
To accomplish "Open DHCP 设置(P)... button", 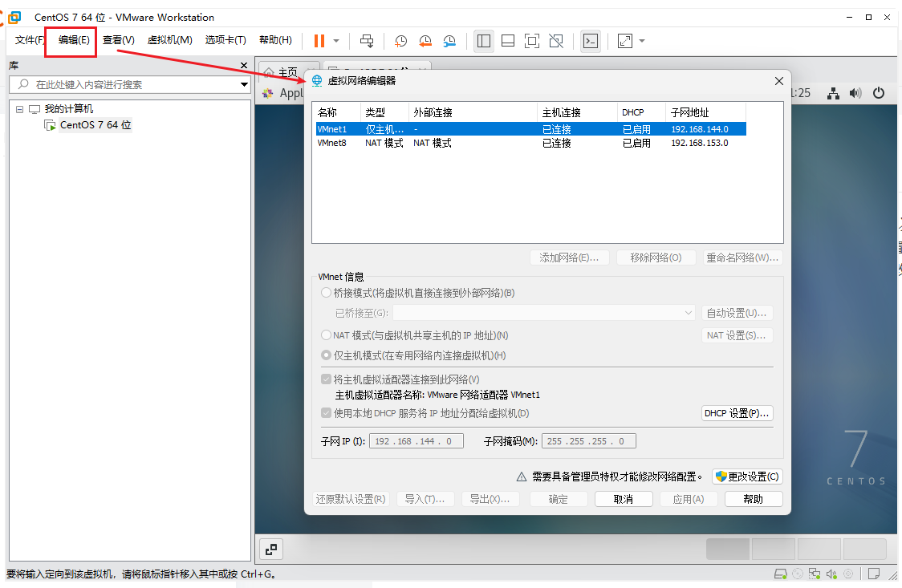I will tap(737, 412).
